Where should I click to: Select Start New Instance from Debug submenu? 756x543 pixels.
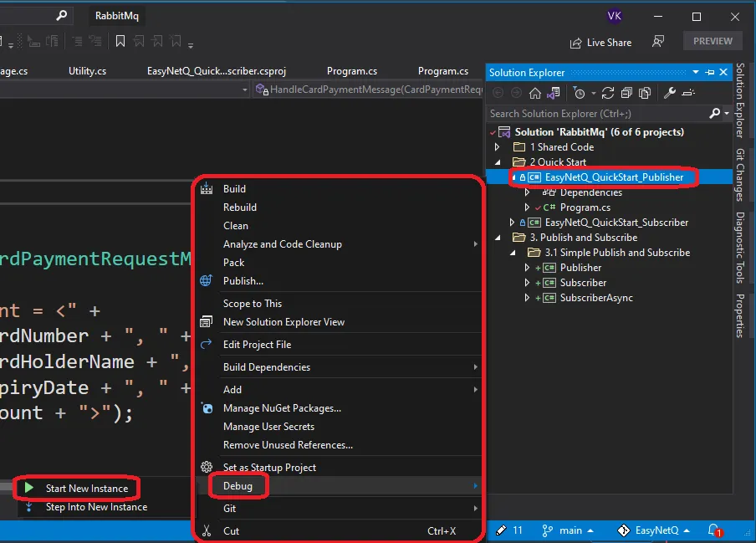[86, 489]
